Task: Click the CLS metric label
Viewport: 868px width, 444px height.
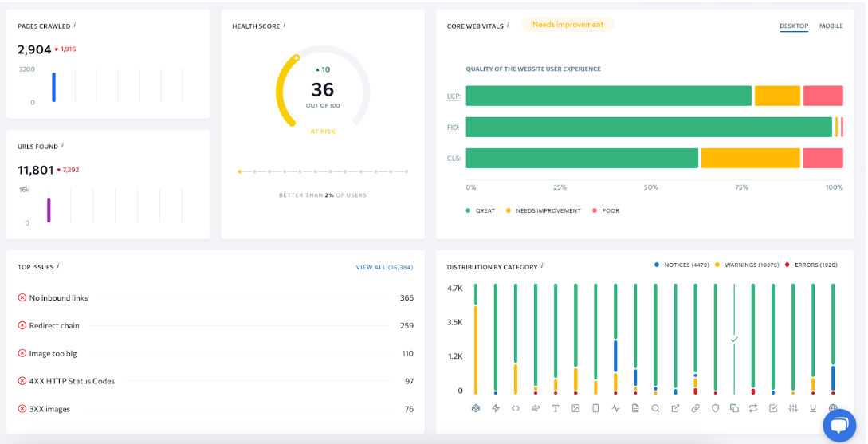Action: 454,159
